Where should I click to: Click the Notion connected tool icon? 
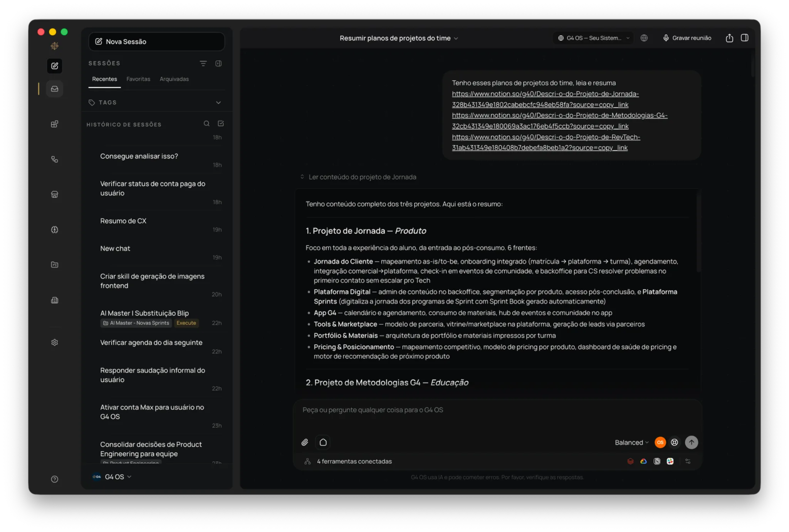coord(657,461)
